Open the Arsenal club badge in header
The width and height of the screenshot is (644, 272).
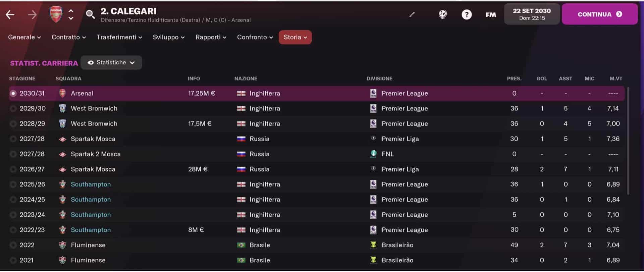[x=56, y=14]
